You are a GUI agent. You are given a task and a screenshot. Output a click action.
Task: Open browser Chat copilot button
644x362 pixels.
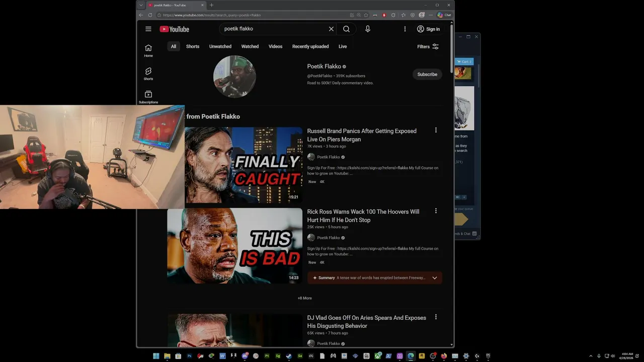click(x=445, y=15)
